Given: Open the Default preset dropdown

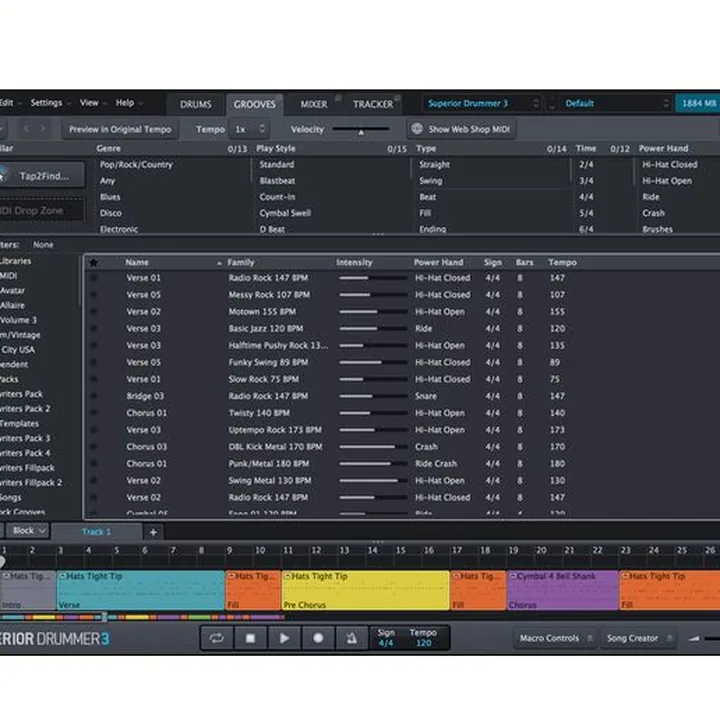Looking at the screenshot, I should pyautogui.click(x=616, y=103).
